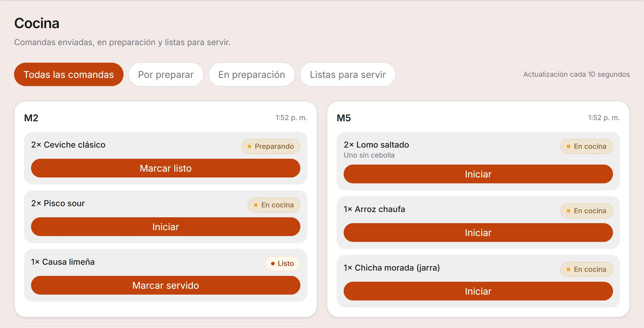Click the "Uno sin cebolla" note
Image resolution: width=644 pixels, height=328 pixels.
pos(369,155)
